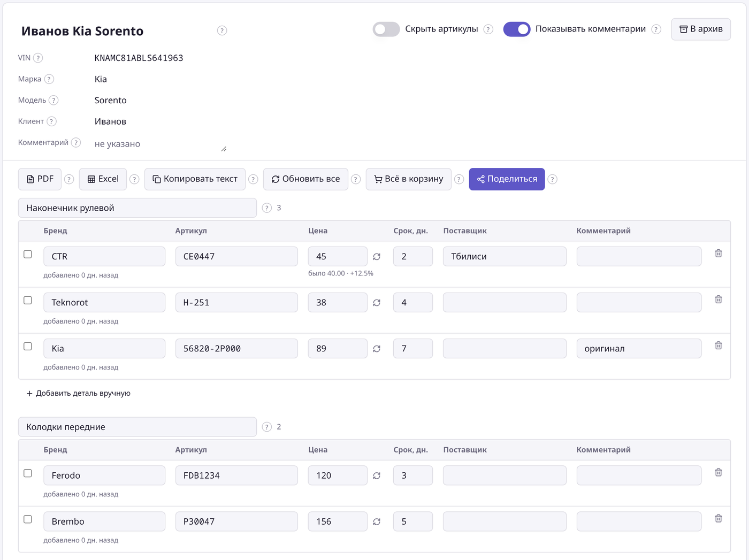Delete the Brembo P30047 row

pos(719,518)
